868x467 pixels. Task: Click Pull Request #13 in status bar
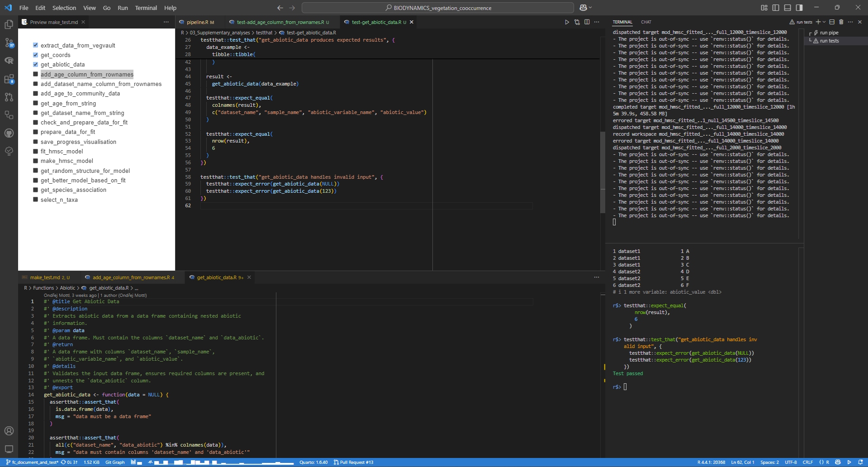point(353,462)
